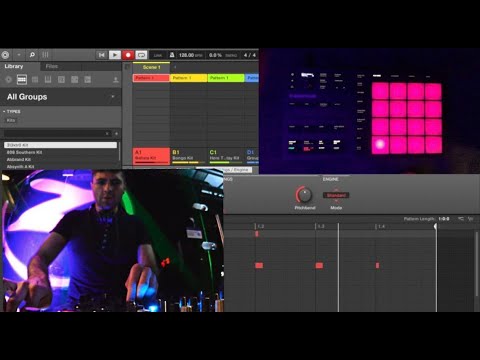Click the red Record button

click(x=128, y=55)
